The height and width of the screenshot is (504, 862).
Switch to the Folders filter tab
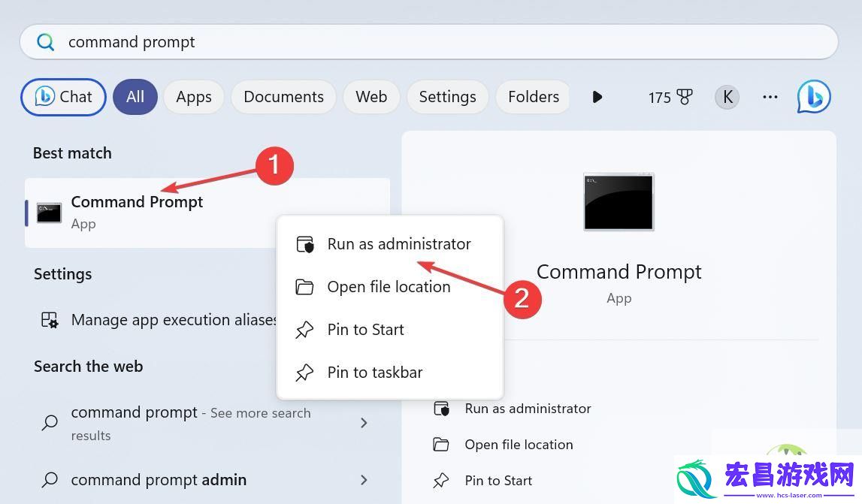[534, 97]
